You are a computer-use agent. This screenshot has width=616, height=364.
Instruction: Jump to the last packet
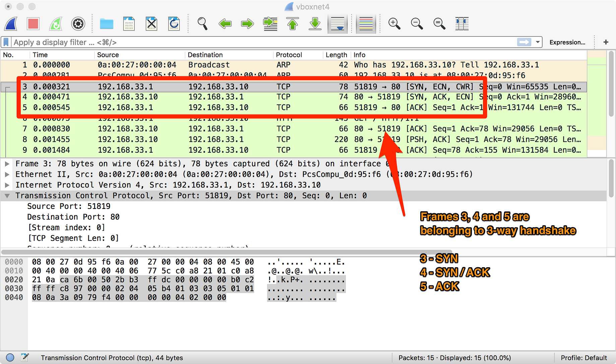[x=315, y=24]
